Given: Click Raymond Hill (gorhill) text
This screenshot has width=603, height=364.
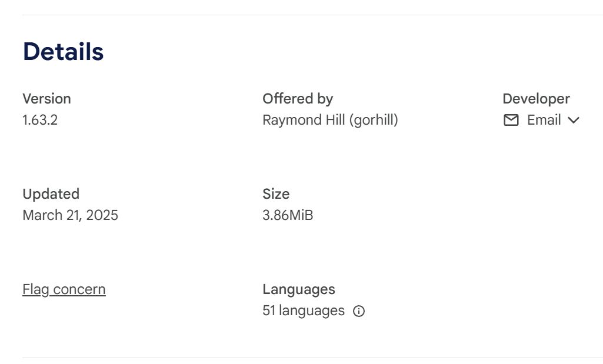Looking at the screenshot, I should click(x=330, y=120).
